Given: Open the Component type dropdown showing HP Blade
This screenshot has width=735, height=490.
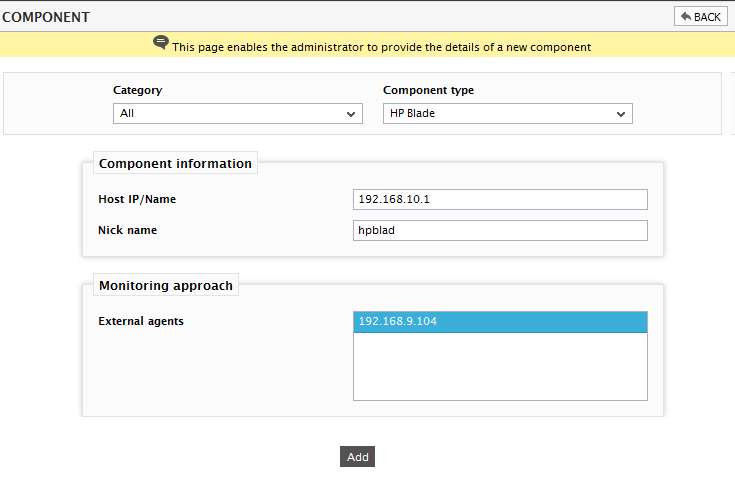Looking at the screenshot, I should [508, 113].
